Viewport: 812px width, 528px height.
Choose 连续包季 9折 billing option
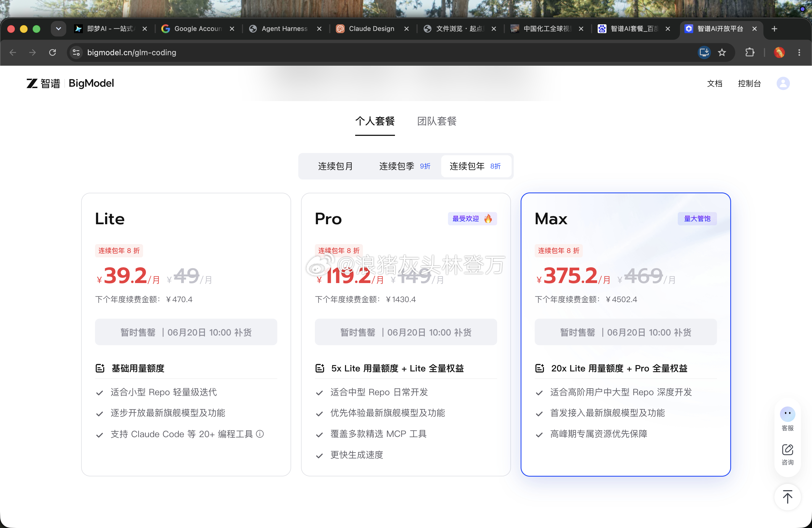pyautogui.click(x=405, y=166)
